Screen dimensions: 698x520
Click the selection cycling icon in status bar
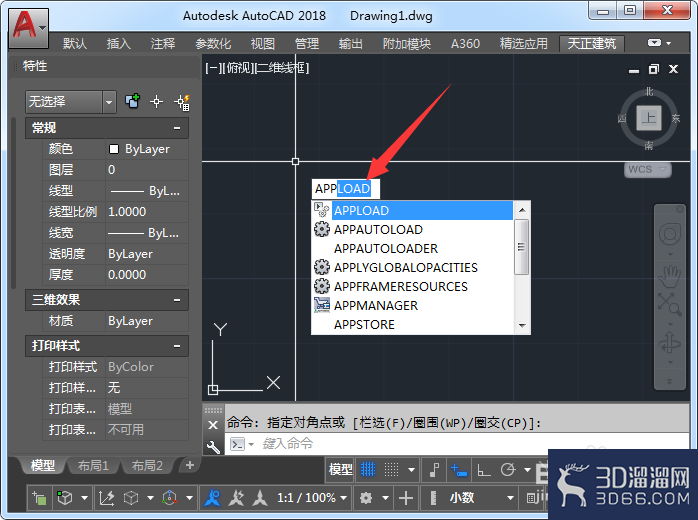click(39, 498)
